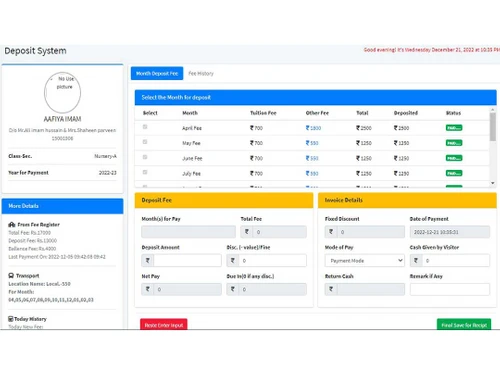The image size is (500, 375).
Task: Click the student profile picture circle
Action: (x=62, y=92)
